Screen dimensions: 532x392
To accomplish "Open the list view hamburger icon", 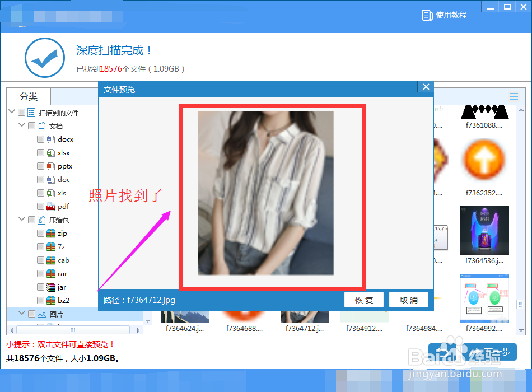I will (514, 96).
